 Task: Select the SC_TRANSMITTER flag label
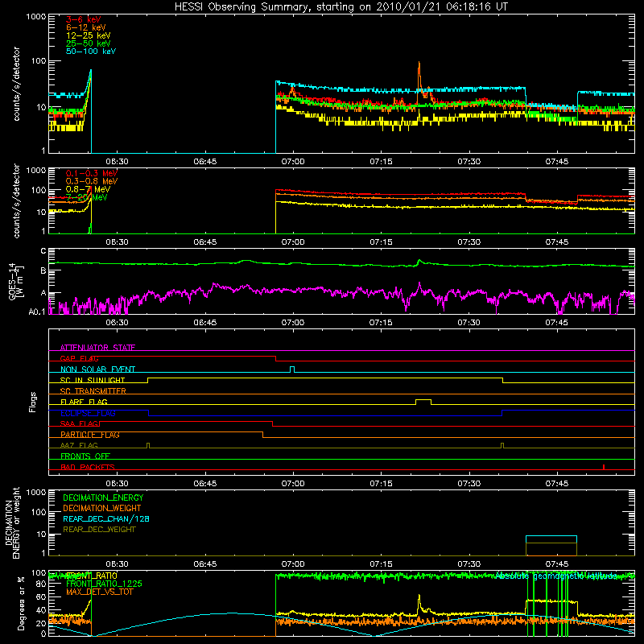tap(93, 390)
